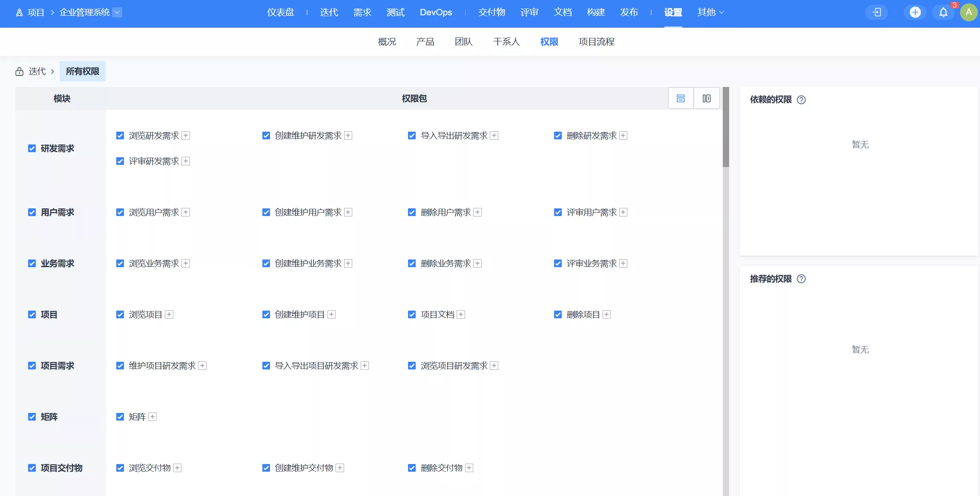The height and width of the screenshot is (496, 980).
Task: Click the permissions list vertical scrollbar
Action: 726,128
